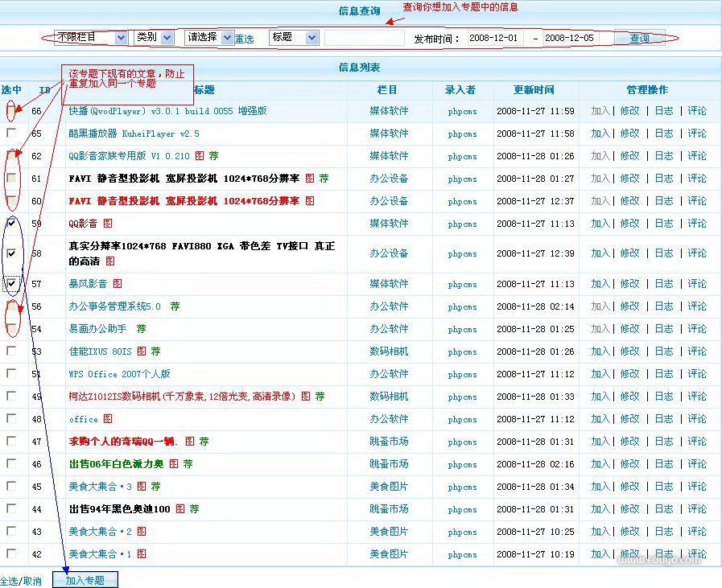This screenshot has width=722, height=588.
Task: Select the checkbox for row ID 47
Action: click(x=11, y=441)
